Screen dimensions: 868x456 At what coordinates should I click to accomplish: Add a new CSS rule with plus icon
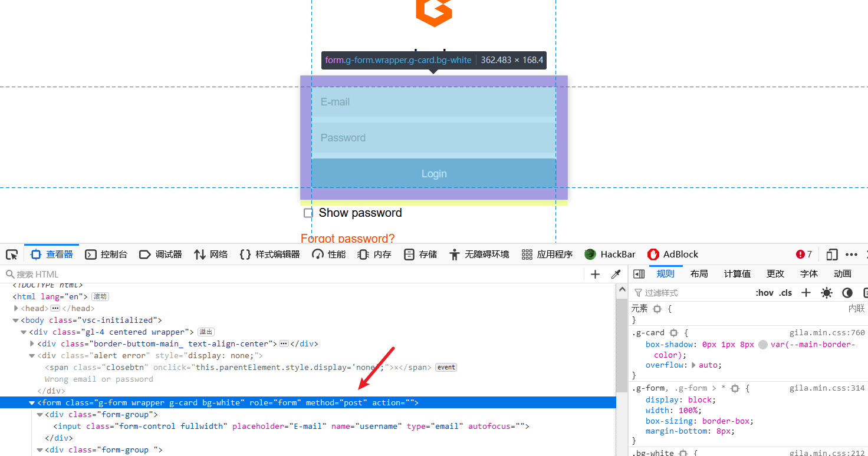[x=806, y=293]
